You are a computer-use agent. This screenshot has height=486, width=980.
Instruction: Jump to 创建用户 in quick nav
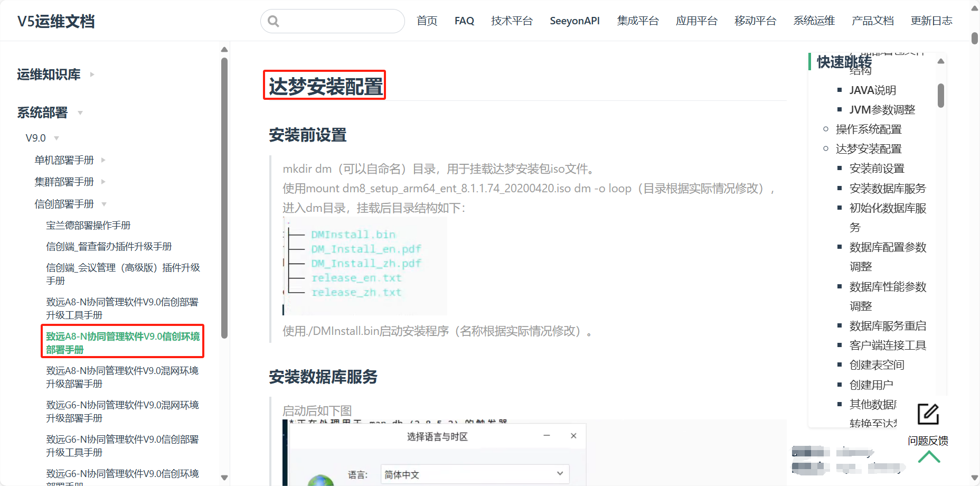point(871,385)
